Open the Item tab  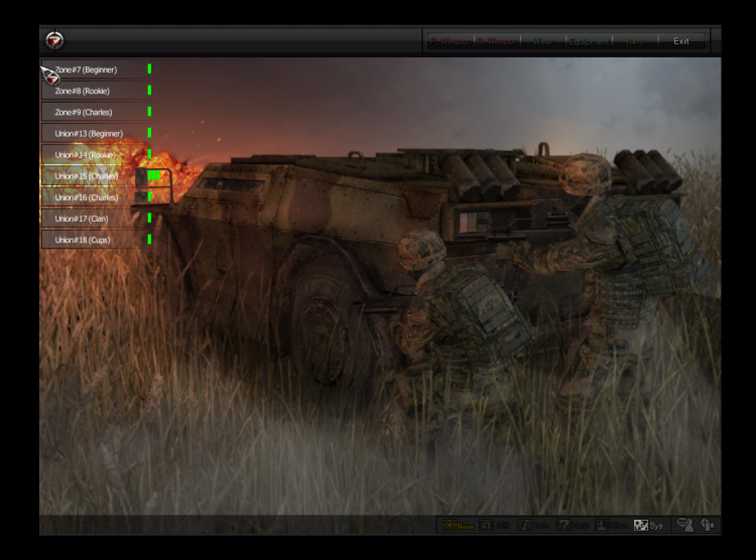(635, 41)
